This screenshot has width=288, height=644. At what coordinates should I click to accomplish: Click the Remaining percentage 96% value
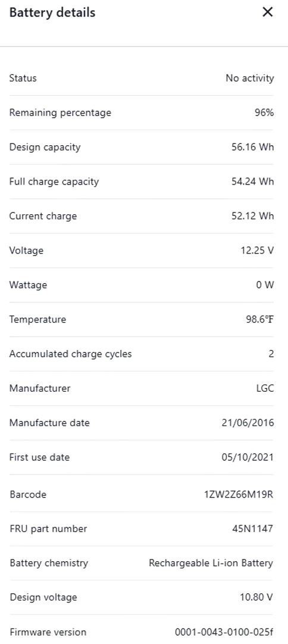click(x=264, y=112)
